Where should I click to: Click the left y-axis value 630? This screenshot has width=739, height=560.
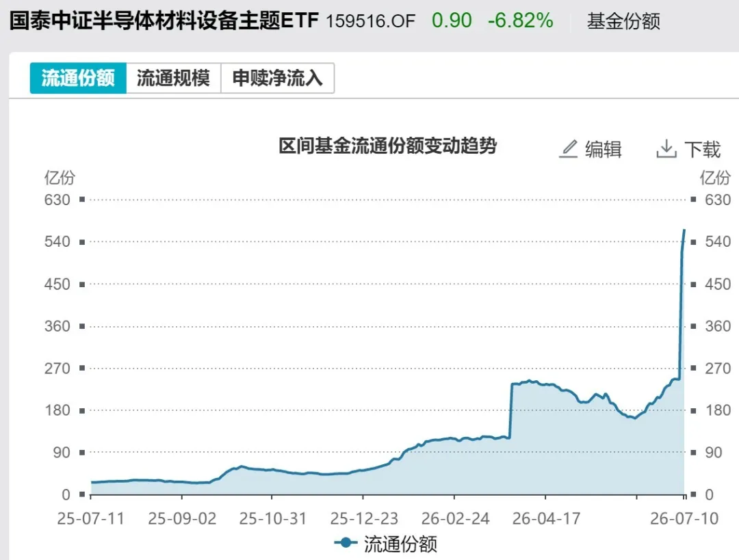pyautogui.click(x=57, y=200)
